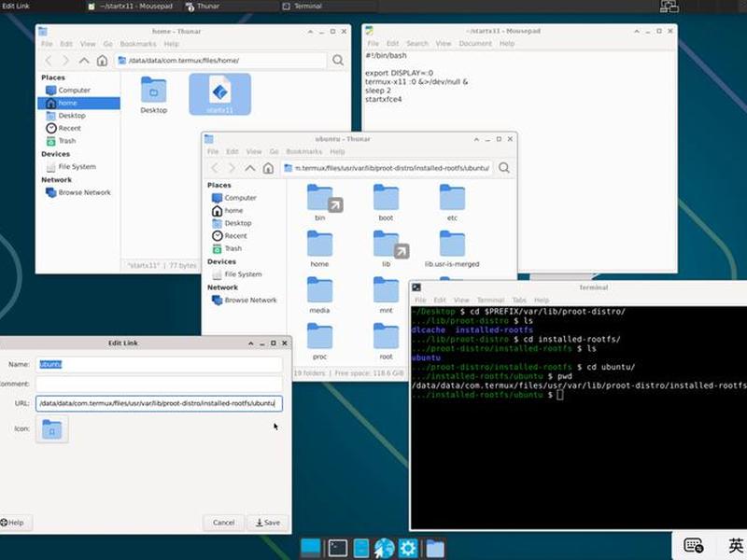Select proc folder in ubuntu Thunar

pos(319,341)
